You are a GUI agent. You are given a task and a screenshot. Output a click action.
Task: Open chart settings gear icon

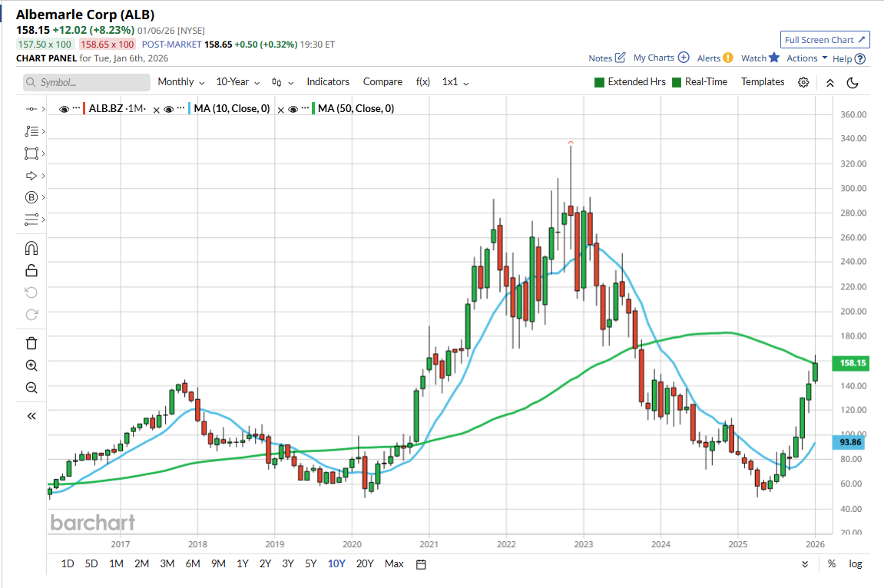[x=803, y=82]
